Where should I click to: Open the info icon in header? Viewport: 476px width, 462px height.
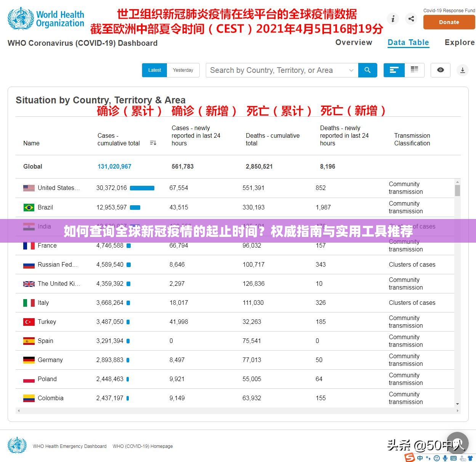[x=393, y=18]
